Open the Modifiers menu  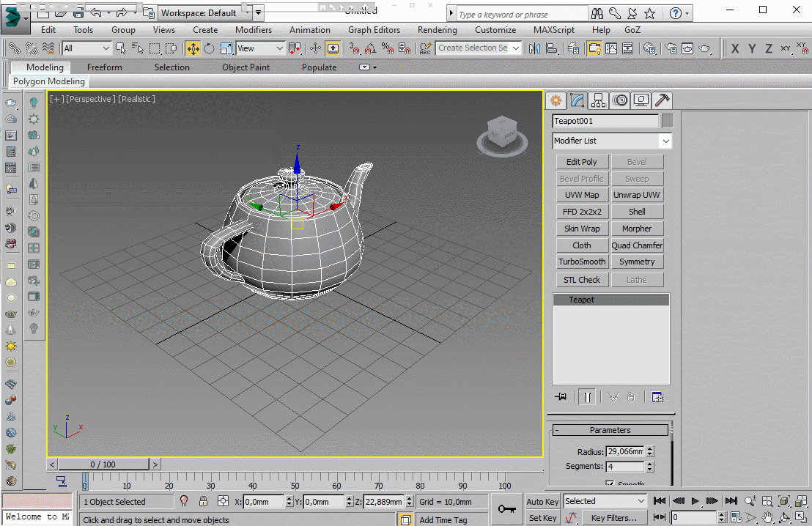click(254, 30)
